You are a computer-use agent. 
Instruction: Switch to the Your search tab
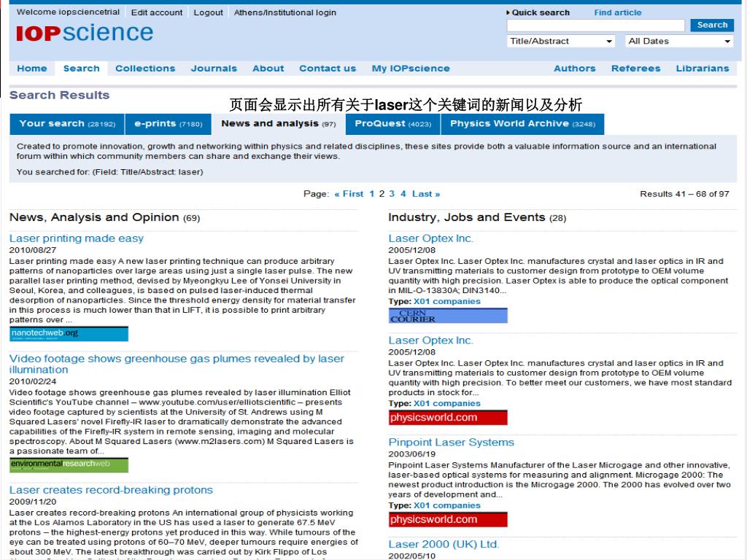67,124
